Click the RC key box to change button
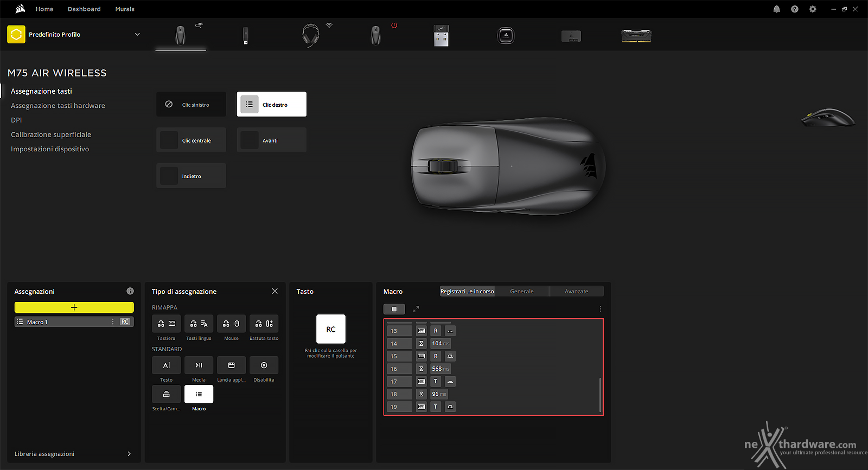The image size is (868, 470). click(x=331, y=329)
